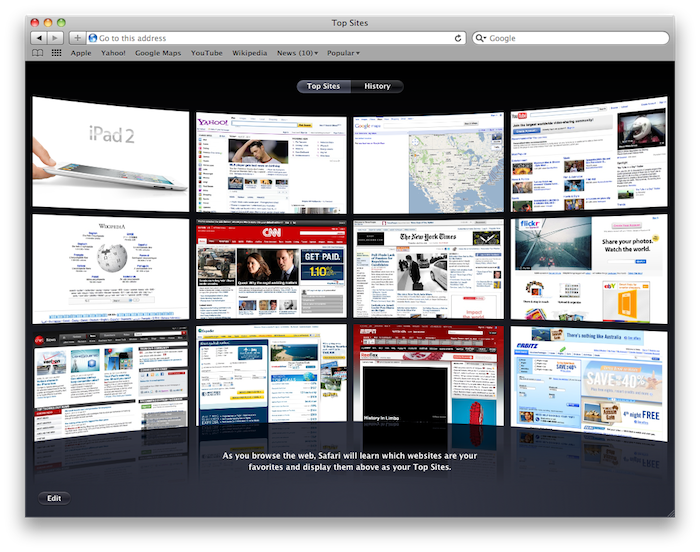
Task: Add a bookmark with the plus button
Action: 77,38
